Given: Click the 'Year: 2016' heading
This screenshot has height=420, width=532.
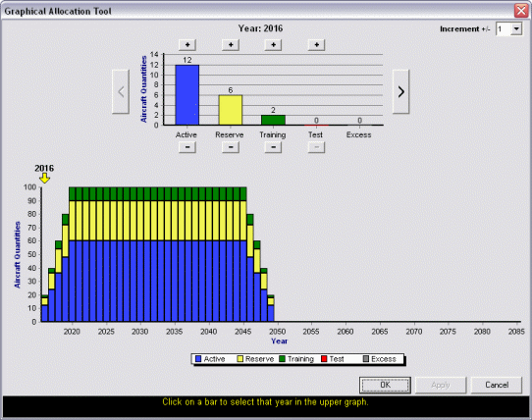Looking at the screenshot, I should (260, 28).
